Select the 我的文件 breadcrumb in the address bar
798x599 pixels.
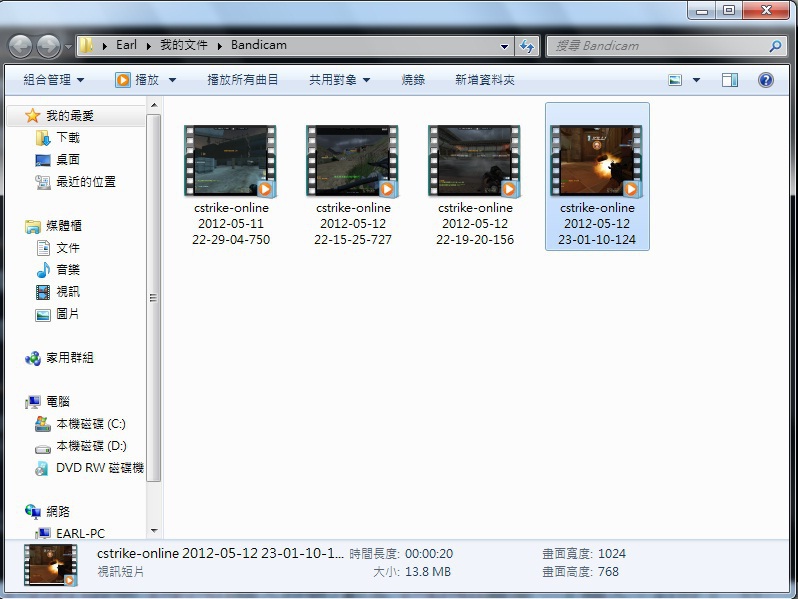(x=184, y=45)
